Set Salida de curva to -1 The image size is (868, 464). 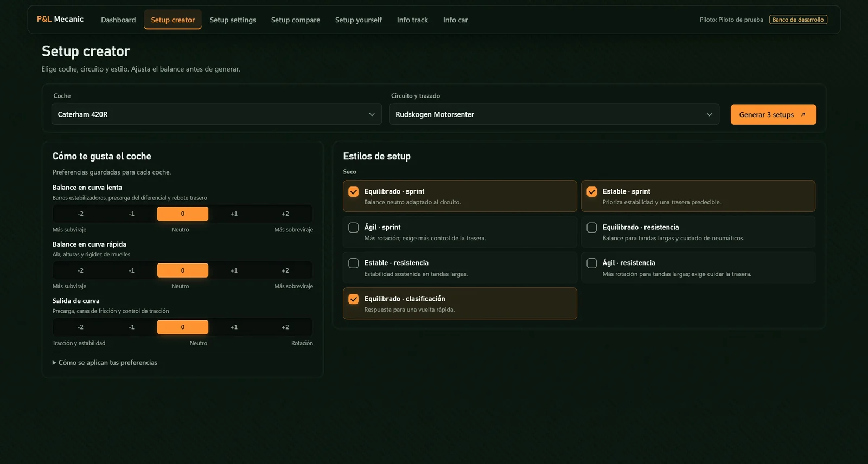tap(131, 327)
